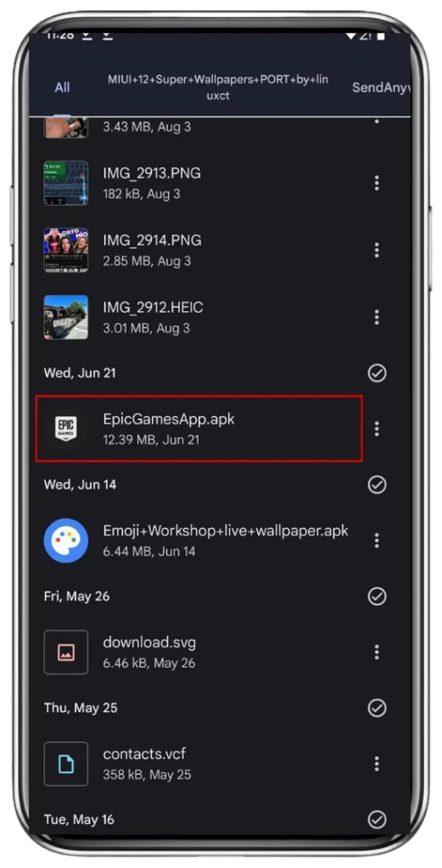Select all files from Fri, May 26
This screenshot has width=442, height=868.
pos(378,596)
